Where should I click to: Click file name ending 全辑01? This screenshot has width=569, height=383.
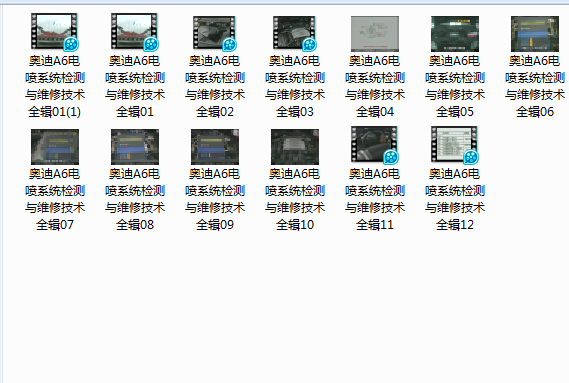pyautogui.click(x=135, y=86)
